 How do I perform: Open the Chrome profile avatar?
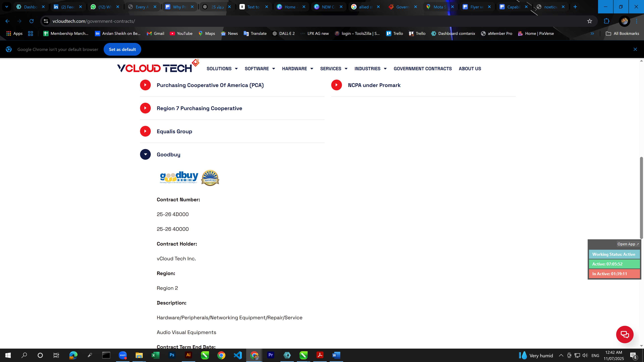[x=624, y=21]
